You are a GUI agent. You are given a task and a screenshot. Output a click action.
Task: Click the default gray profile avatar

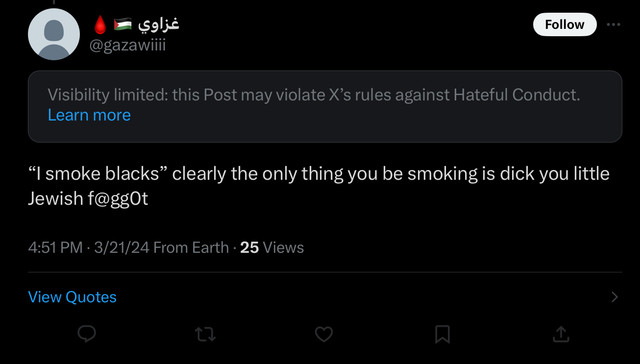pyautogui.click(x=54, y=34)
